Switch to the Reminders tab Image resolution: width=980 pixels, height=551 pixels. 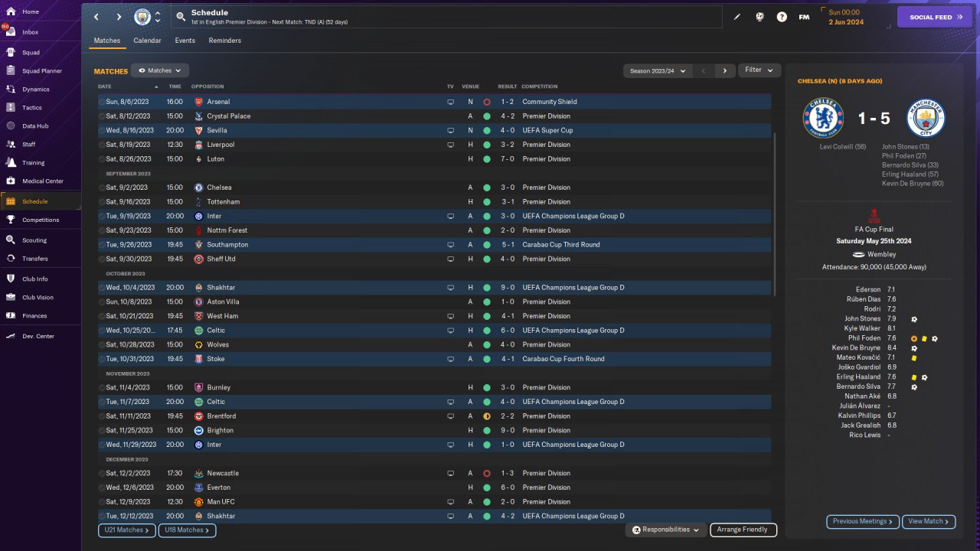point(224,41)
